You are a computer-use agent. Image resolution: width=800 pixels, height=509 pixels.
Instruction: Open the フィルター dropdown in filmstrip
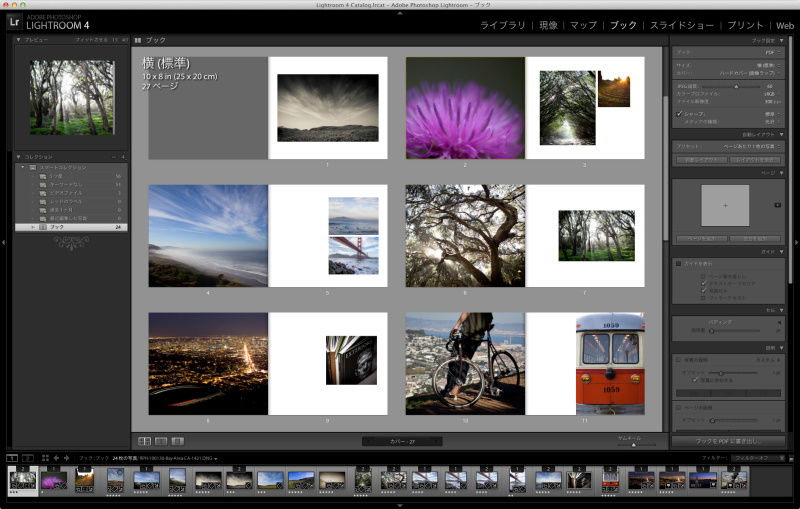[x=758, y=458]
